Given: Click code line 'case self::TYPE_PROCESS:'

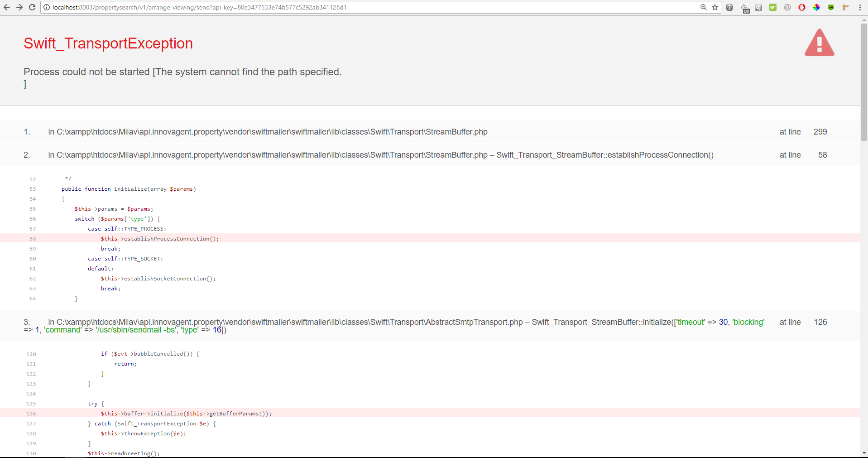Looking at the screenshot, I should click(x=127, y=229).
